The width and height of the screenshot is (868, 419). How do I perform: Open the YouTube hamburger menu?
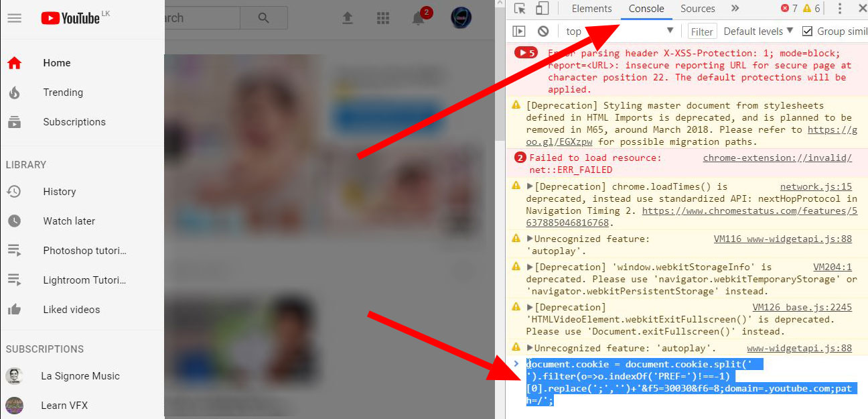15,18
